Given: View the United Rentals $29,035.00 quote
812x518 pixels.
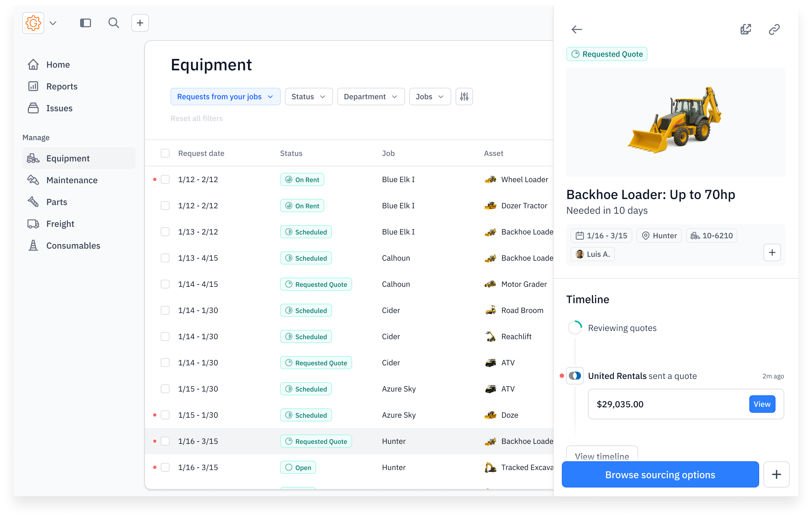Looking at the screenshot, I should pos(762,404).
